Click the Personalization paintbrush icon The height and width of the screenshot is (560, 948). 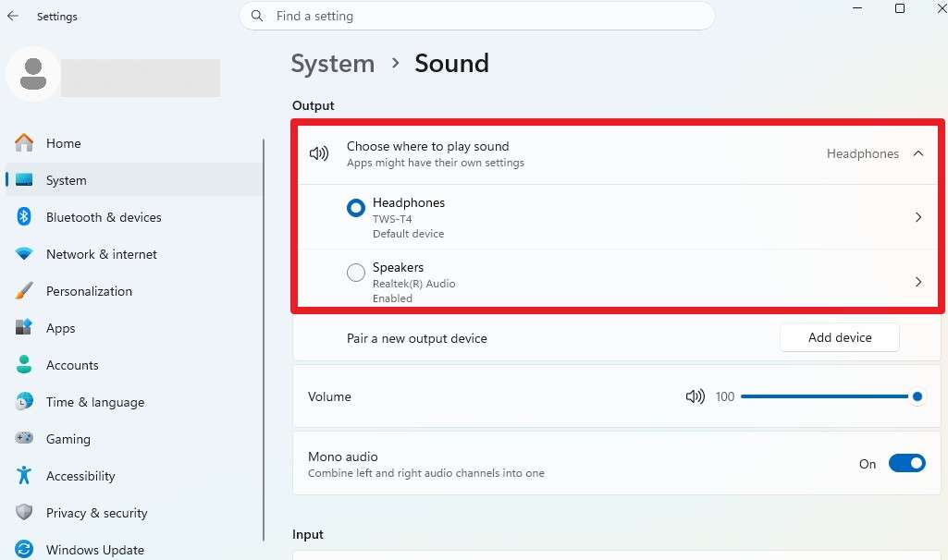point(24,290)
